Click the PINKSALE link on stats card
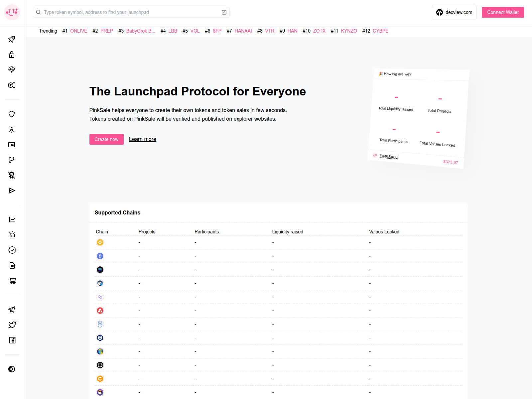Viewport: 532px width, 399px height. coord(389,157)
